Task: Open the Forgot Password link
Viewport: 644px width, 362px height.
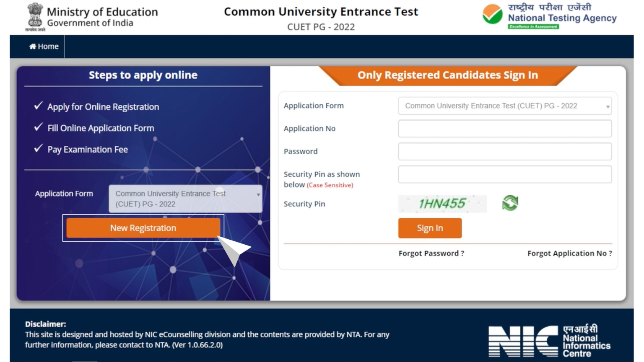Action: (x=431, y=253)
